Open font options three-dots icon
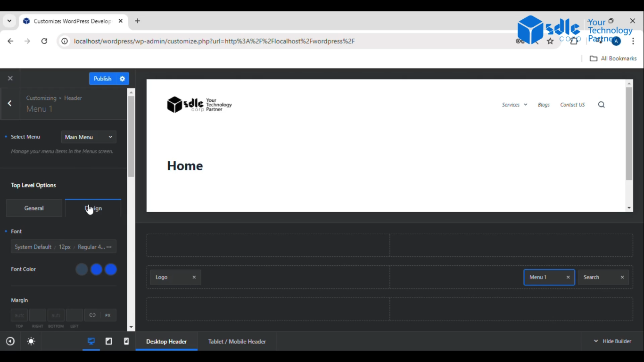Screen dimensions: 644x362 coord(109,247)
